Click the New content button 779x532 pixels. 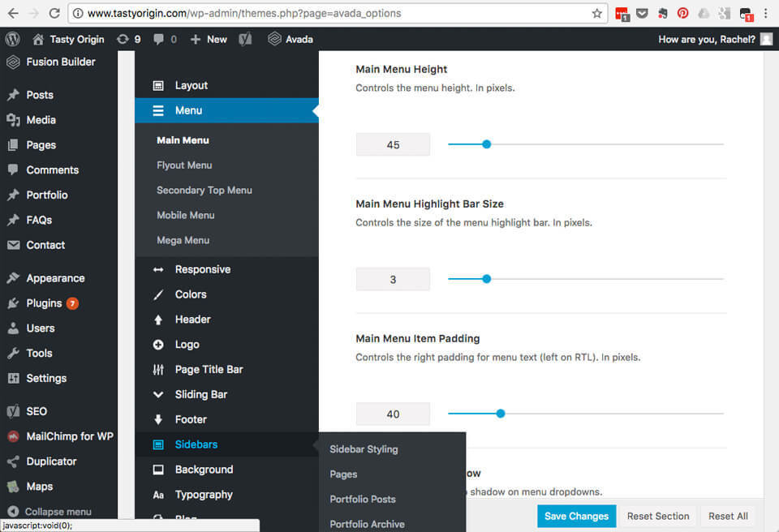click(x=209, y=39)
